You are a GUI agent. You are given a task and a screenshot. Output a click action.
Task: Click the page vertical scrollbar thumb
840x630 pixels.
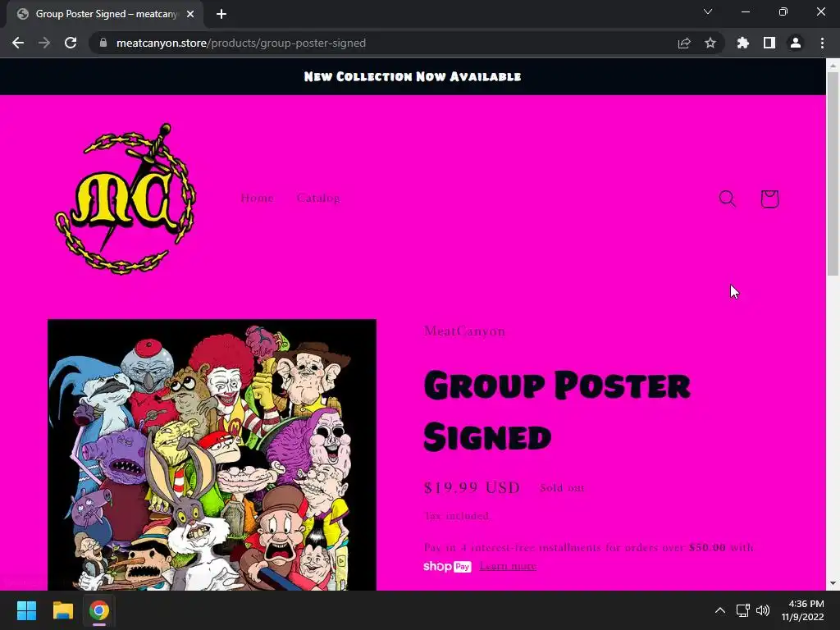(x=833, y=172)
